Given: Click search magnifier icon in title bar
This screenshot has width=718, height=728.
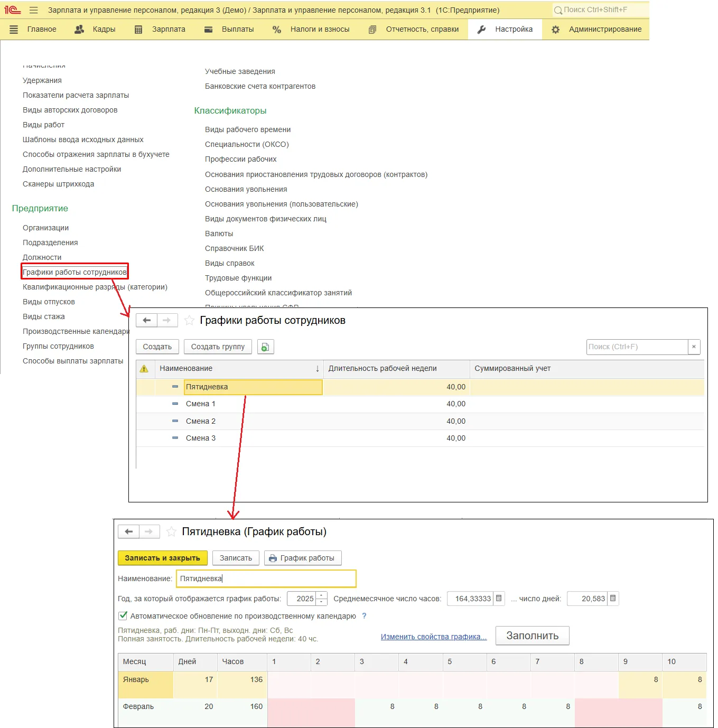Looking at the screenshot, I should [558, 10].
